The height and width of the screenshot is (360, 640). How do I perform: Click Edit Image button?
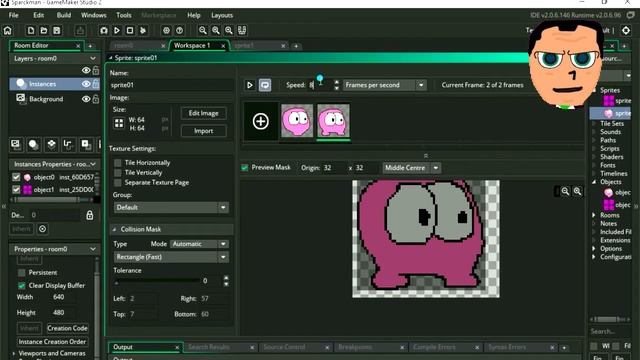[x=203, y=113]
